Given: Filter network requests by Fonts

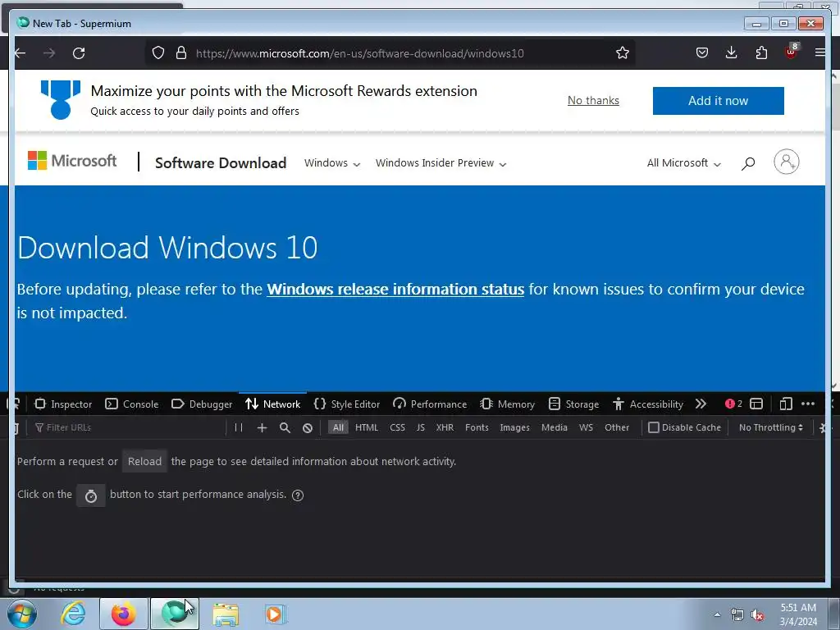Looking at the screenshot, I should tap(477, 427).
